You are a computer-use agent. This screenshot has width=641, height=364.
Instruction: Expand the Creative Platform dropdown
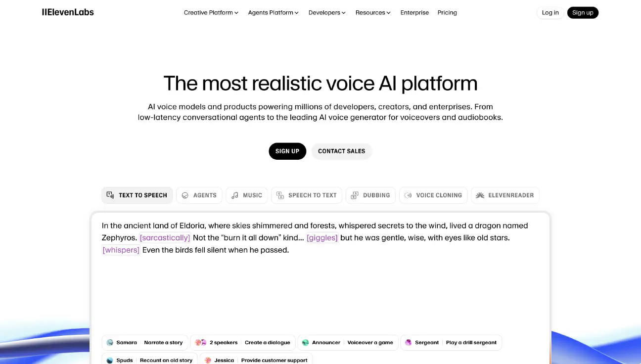point(211,12)
